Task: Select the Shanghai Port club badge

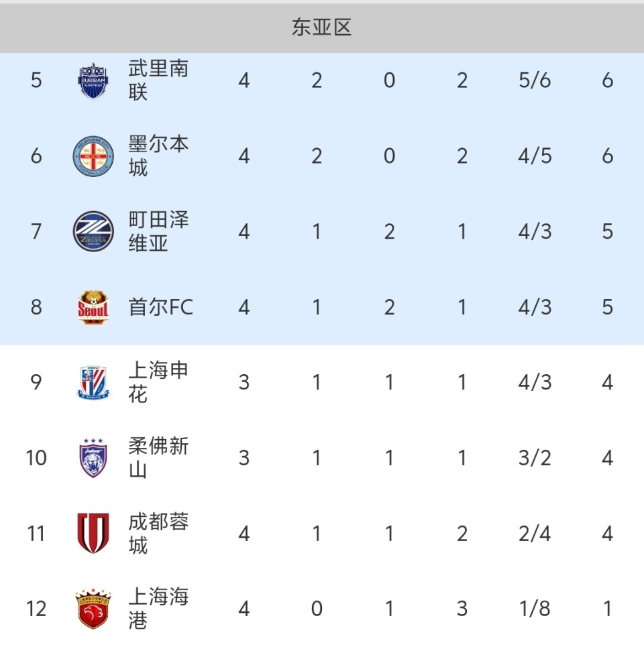Action: point(93,609)
